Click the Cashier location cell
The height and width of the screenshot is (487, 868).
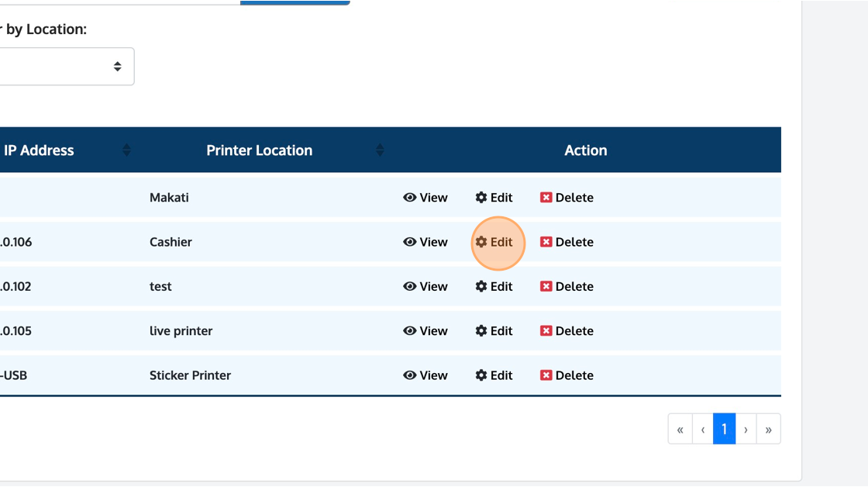tap(170, 242)
